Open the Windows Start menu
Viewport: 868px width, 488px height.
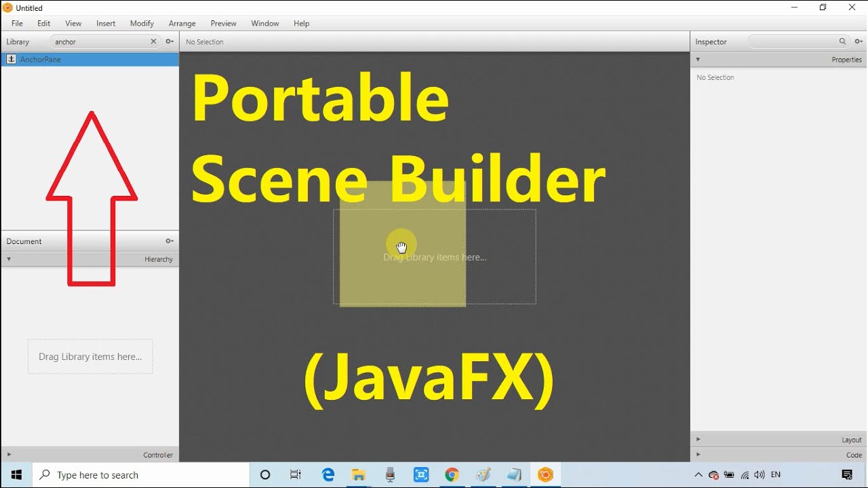(16, 475)
